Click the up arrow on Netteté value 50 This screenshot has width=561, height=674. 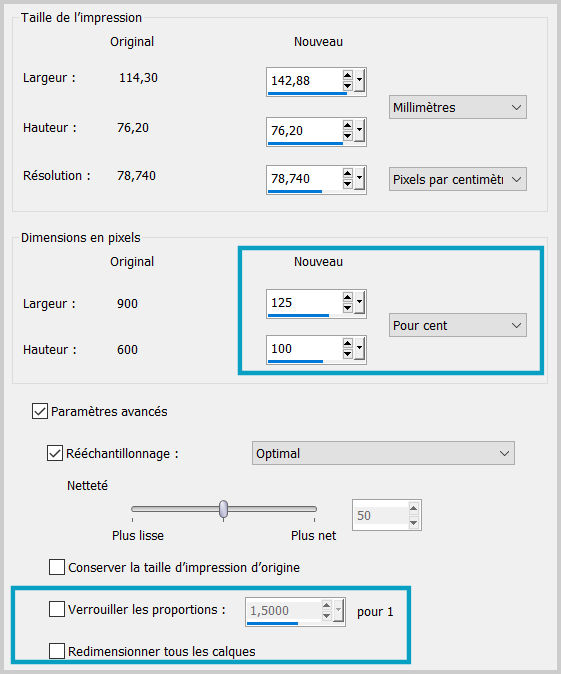pyautogui.click(x=413, y=509)
